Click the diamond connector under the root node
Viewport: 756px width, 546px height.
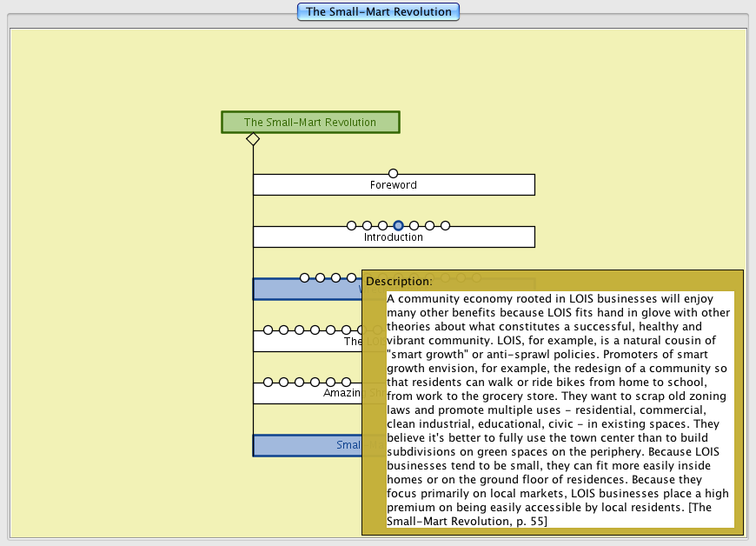[x=253, y=139]
